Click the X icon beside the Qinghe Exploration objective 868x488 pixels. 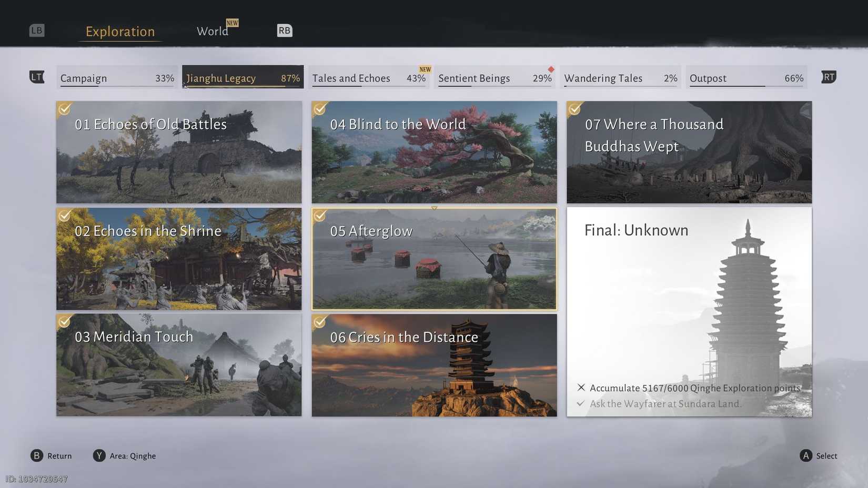coord(581,388)
